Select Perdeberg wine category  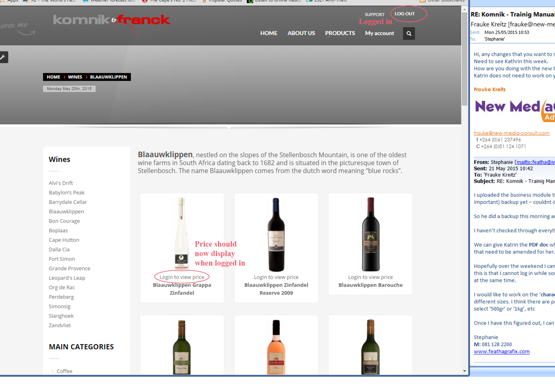(x=61, y=297)
